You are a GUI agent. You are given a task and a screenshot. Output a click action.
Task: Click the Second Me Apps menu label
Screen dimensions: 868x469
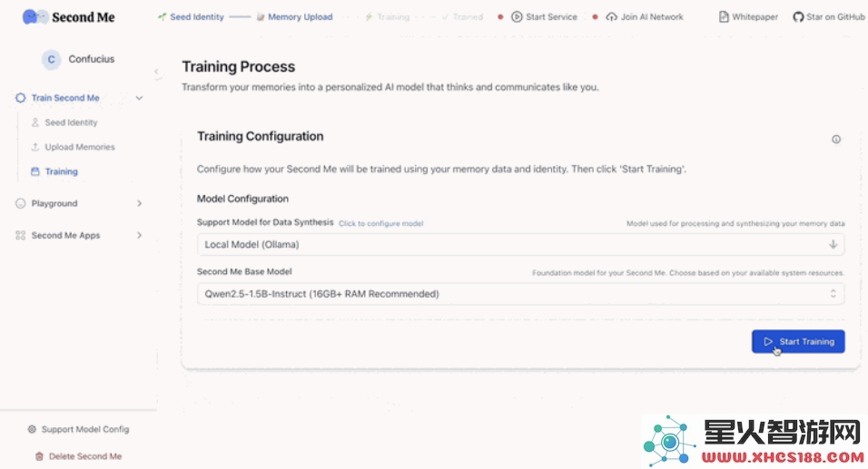(66, 235)
